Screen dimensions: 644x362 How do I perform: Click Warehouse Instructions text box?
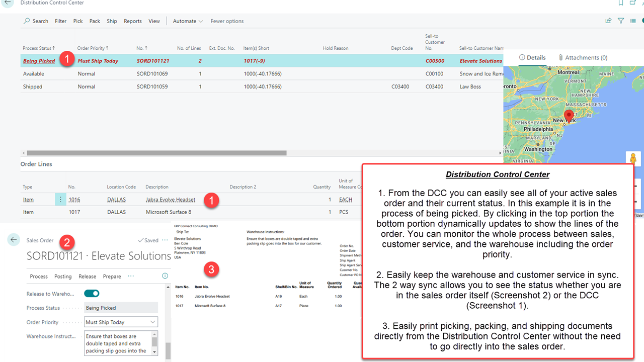point(118,343)
